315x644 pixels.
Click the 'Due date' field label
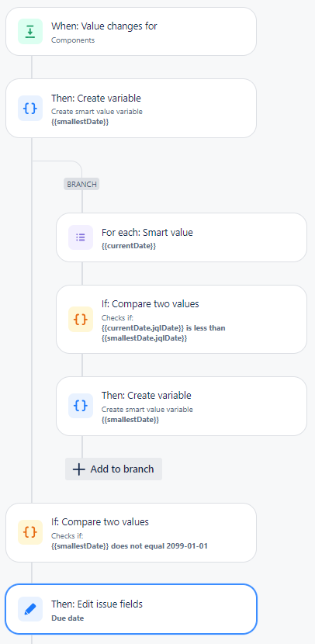pyautogui.click(x=67, y=618)
